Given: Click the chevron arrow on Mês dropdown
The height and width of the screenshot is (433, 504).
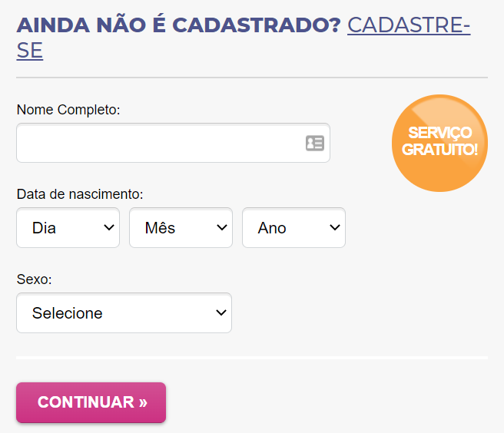Looking at the screenshot, I should coord(222,227).
